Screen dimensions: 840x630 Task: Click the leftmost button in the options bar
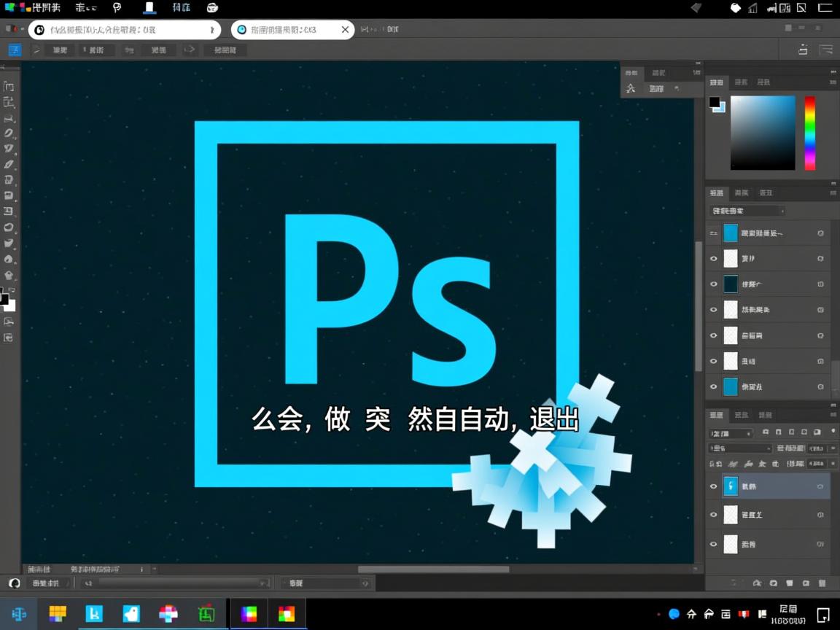tap(15, 50)
